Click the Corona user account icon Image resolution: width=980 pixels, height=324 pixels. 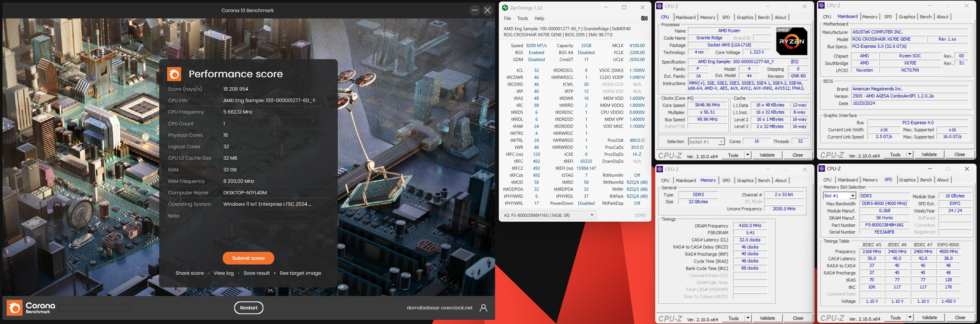click(x=484, y=308)
